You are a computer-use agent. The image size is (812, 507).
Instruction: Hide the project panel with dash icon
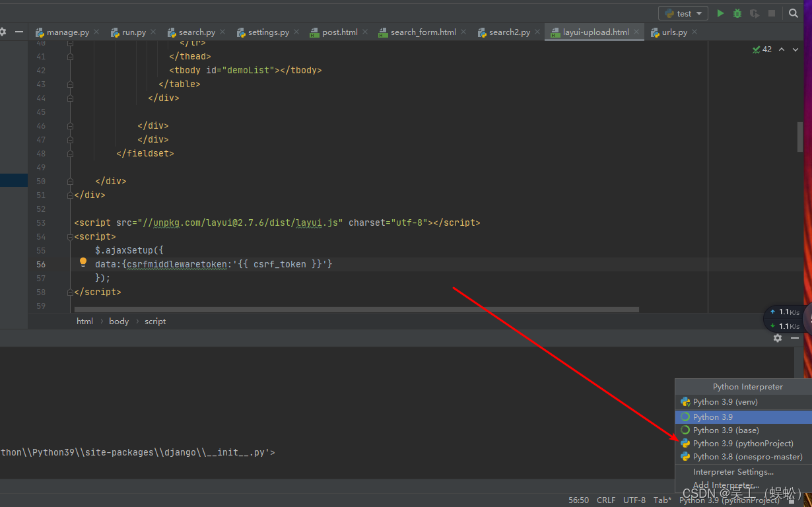(19, 31)
